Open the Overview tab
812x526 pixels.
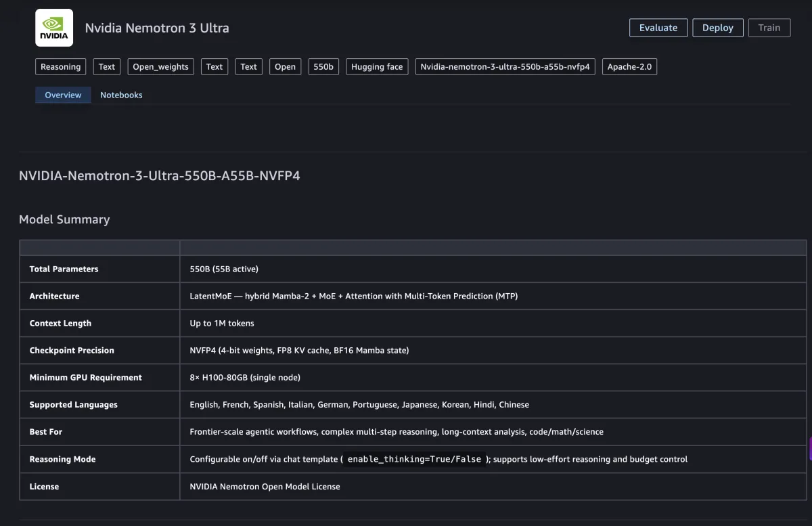(63, 95)
